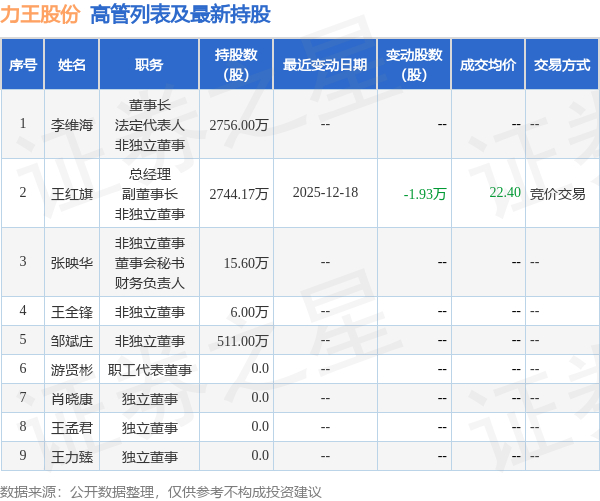Click the row number 1 cell
This screenshot has width=600, height=501.
[x=23, y=123]
